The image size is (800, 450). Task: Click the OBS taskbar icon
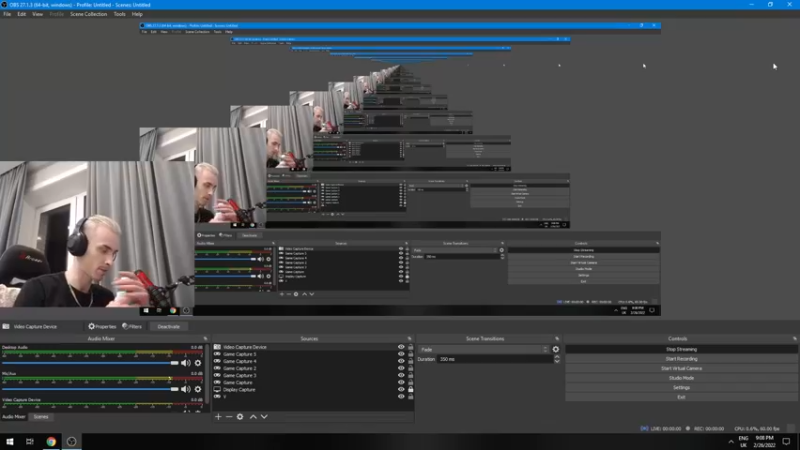coord(71,442)
